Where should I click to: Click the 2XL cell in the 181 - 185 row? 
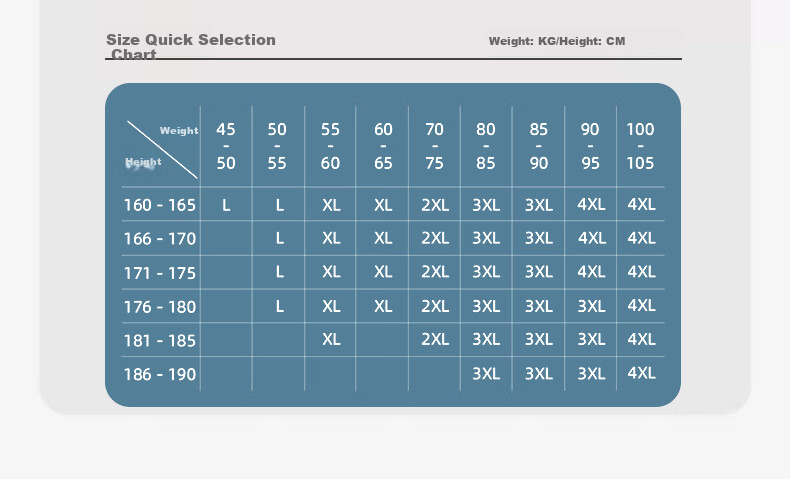pyautogui.click(x=435, y=339)
